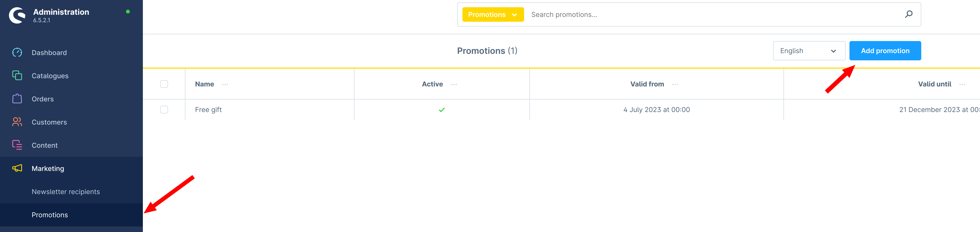Expand the English language selector

click(809, 51)
